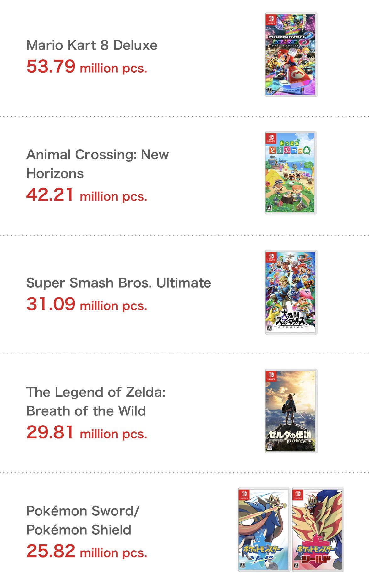Select the Super Smash Bros. Ultimate cover
This screenshot has height=588, width=370.
291,292
